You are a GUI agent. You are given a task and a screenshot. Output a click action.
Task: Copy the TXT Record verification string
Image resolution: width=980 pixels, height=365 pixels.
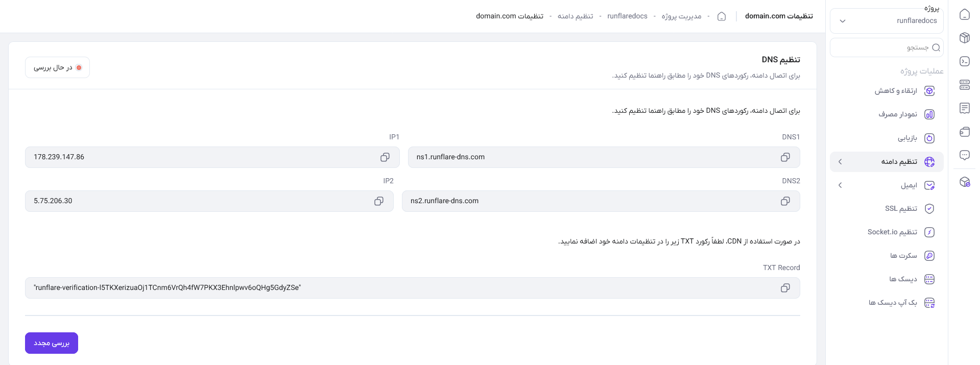pos(785,288)
